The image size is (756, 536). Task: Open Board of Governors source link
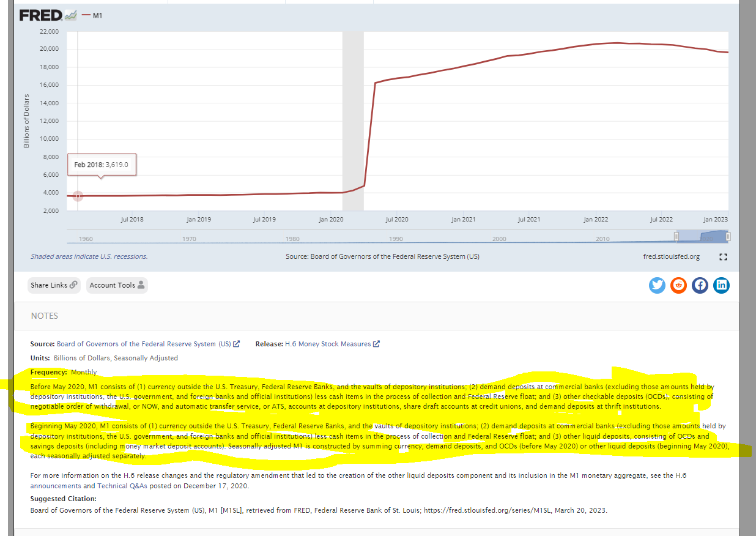(x=148, y=344)
